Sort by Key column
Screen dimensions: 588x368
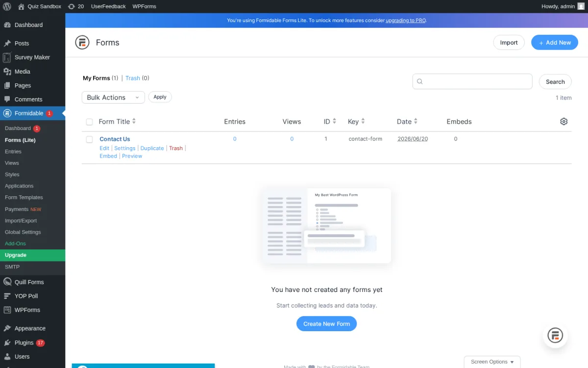click(356, 121)
